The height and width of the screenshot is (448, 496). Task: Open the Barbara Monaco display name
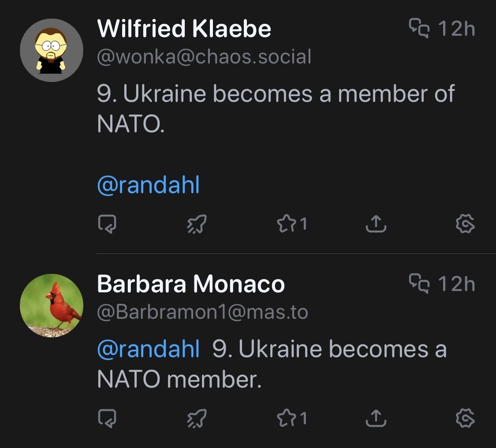(190, 284)
